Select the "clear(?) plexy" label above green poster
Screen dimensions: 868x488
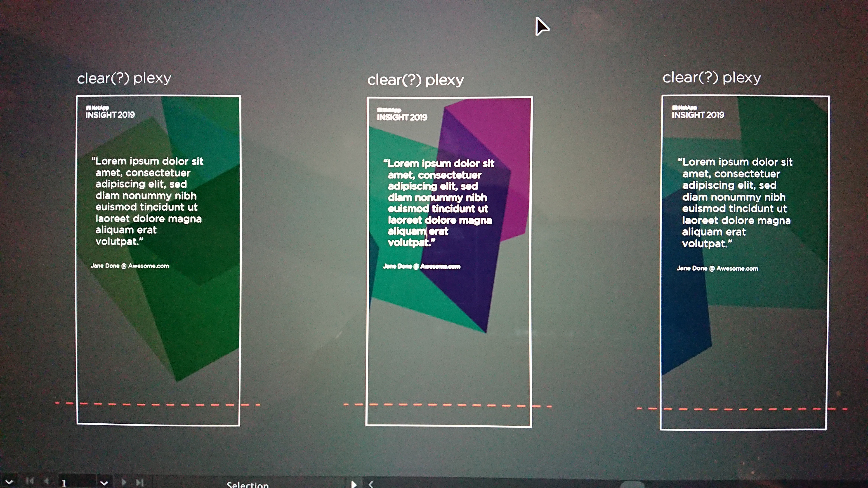124,78
